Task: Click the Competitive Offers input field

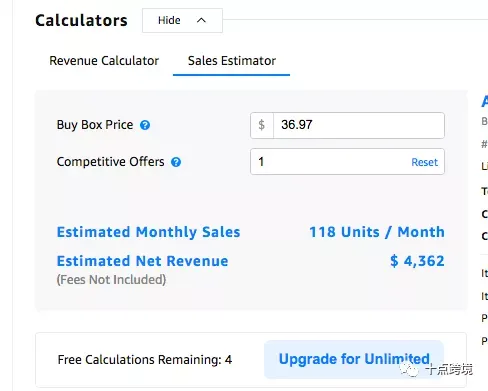Action: click(x=347, y=162)
